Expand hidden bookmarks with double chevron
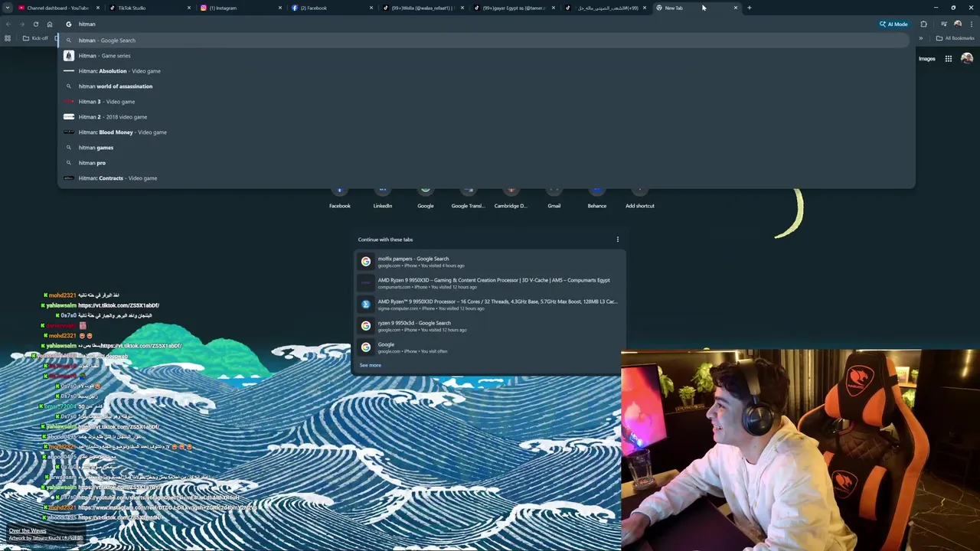 [x=921, y=38]
